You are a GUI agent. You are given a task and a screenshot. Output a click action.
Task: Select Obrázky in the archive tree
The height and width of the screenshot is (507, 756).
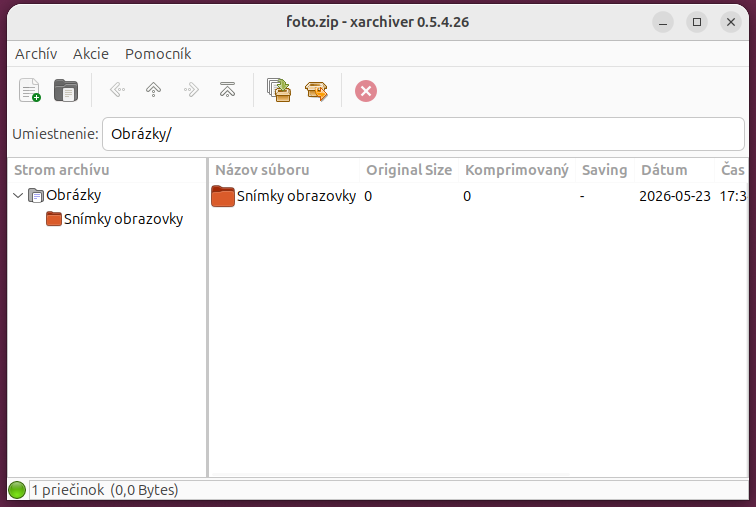(74, 195)
